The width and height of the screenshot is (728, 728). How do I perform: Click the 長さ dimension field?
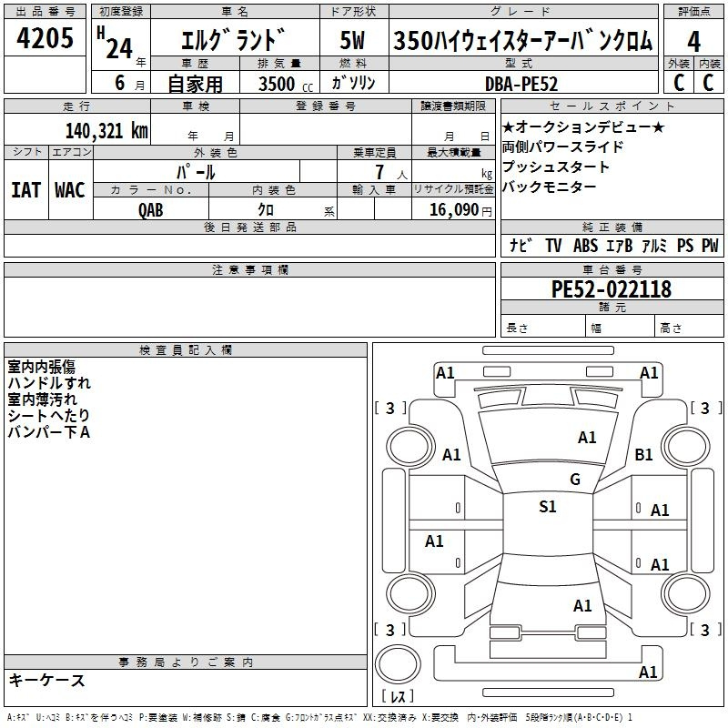(543, 326)
